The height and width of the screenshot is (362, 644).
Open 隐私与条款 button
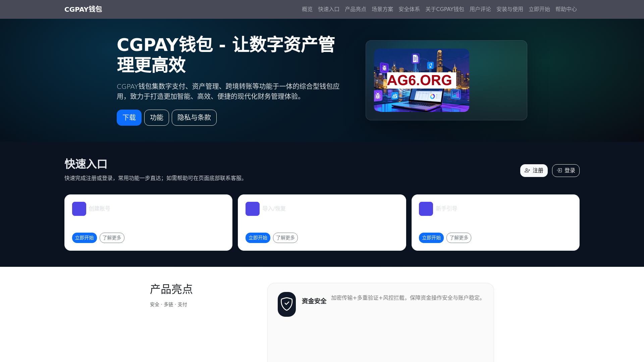(x=194, y=118)
